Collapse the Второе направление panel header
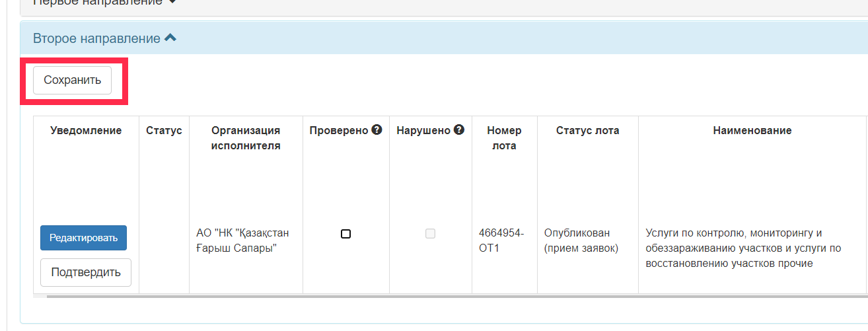Viewport: 868px width, 331px height. [444, 38]
